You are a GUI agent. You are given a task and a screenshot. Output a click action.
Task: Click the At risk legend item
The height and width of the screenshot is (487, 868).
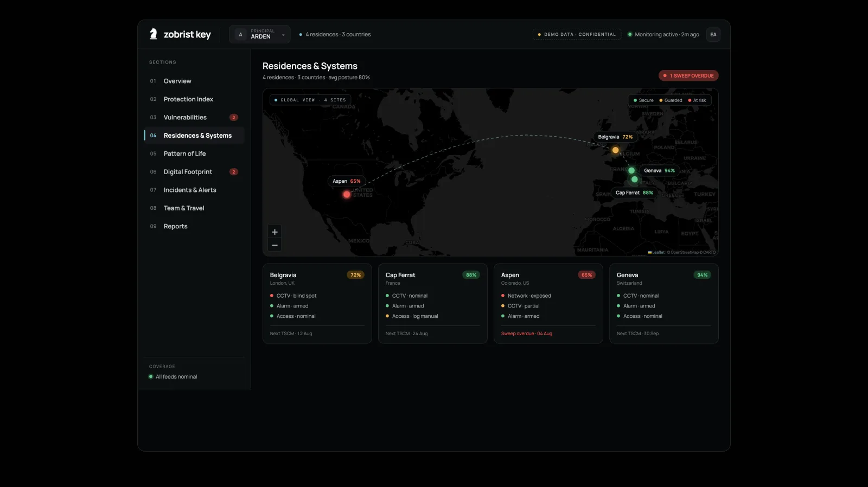(697, 100)
